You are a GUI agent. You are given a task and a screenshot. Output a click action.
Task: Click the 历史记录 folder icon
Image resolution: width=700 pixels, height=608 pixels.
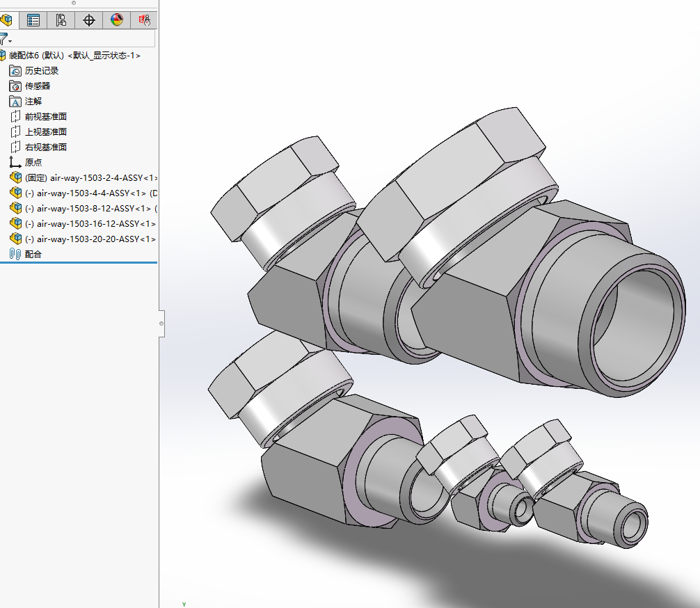pos(15,70)
